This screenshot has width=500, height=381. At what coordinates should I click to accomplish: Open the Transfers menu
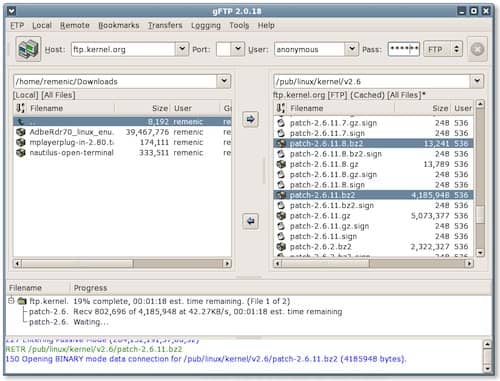pyautogui.click(x=165, y=25)
